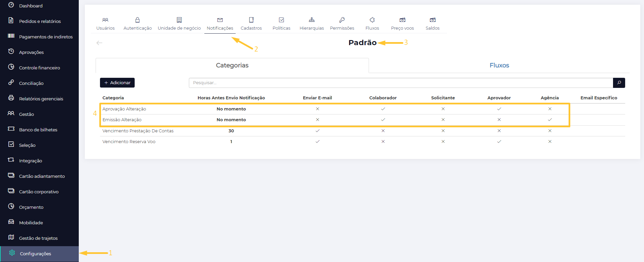This screenshot has height=262, width=644.
Task: Open Relatórios gerenciais in sidebar
Action: click(41, 99)
